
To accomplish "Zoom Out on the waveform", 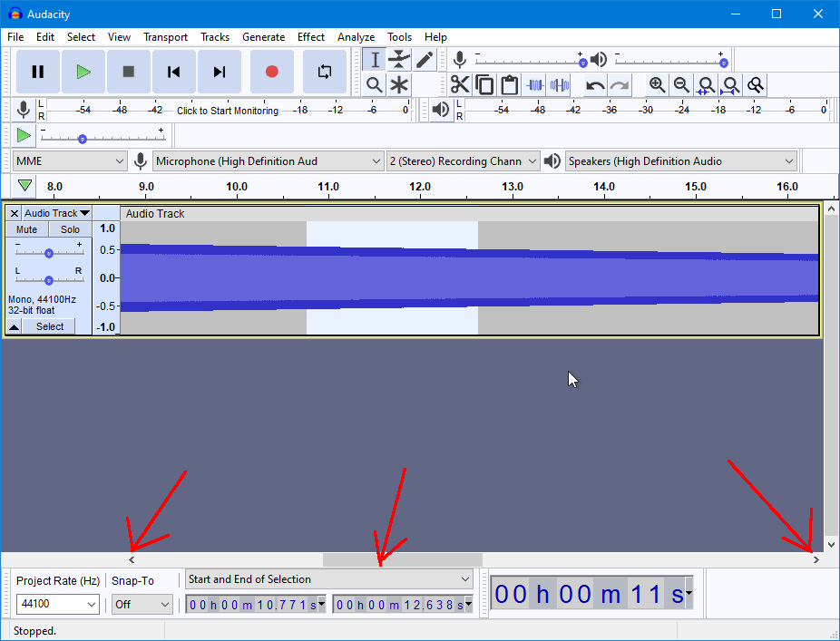I will (x=681, y=85).
